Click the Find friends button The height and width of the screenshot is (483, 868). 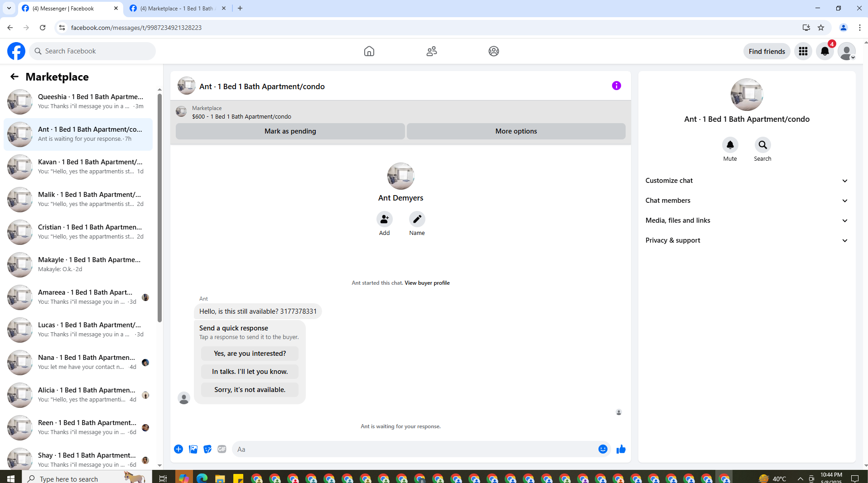767,51
